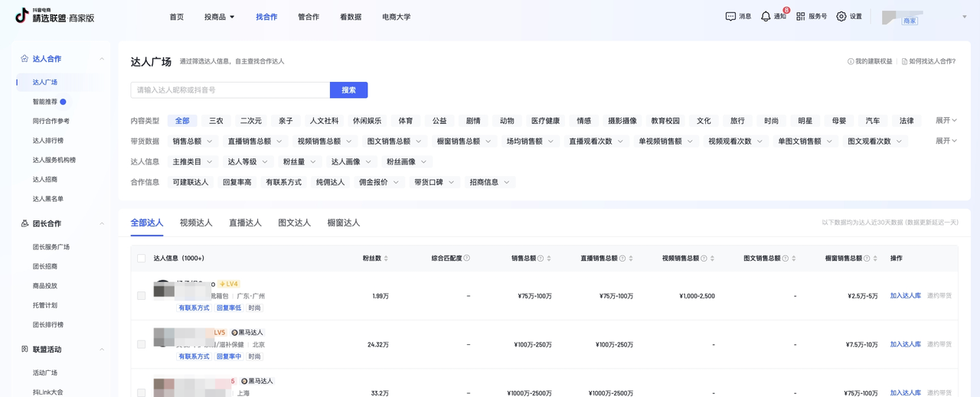Open 管合作 in top navigation
The height and width of the screenshot is (397, 980).
click(x=309, y=17)
